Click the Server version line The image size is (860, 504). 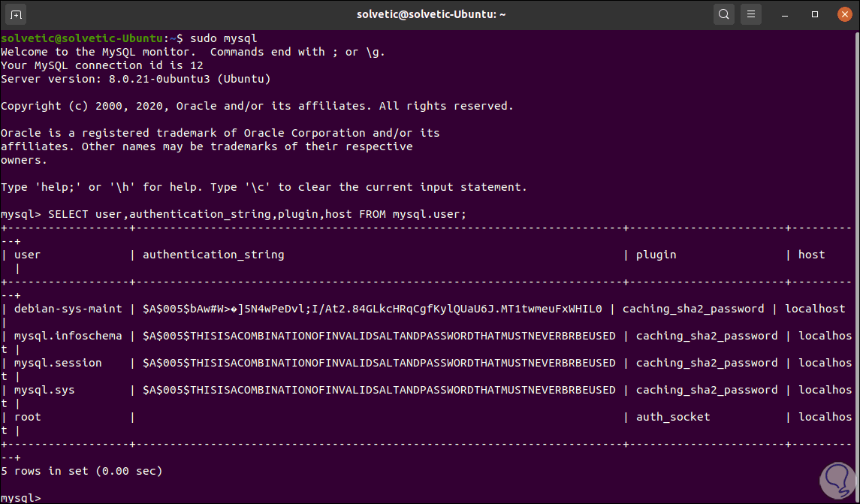pyautogui.click(x=135, y=79)
